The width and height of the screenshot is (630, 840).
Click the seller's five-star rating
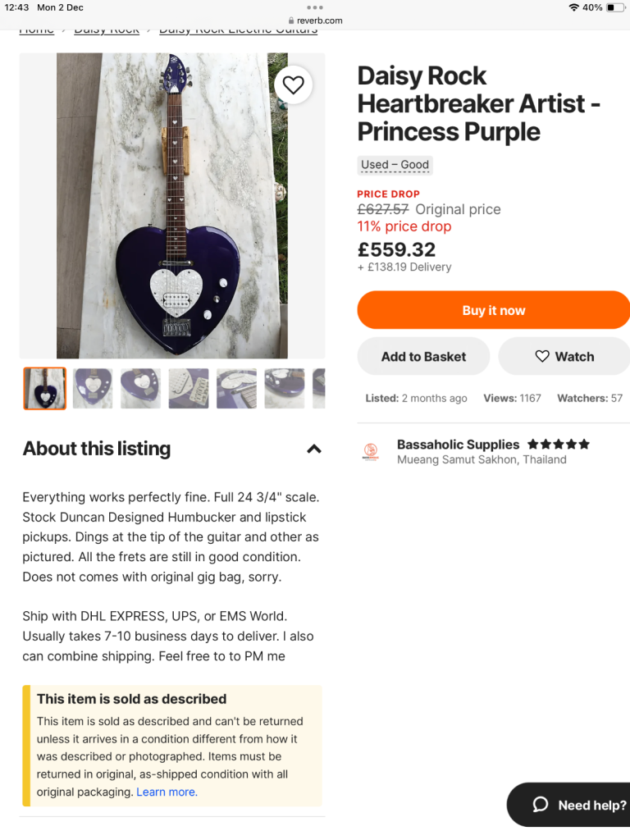point(558,445)
